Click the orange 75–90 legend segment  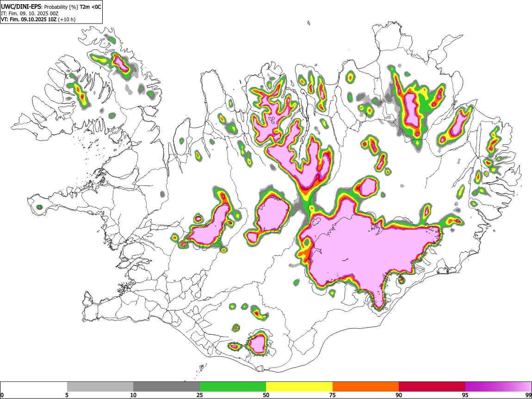(366, 387)
